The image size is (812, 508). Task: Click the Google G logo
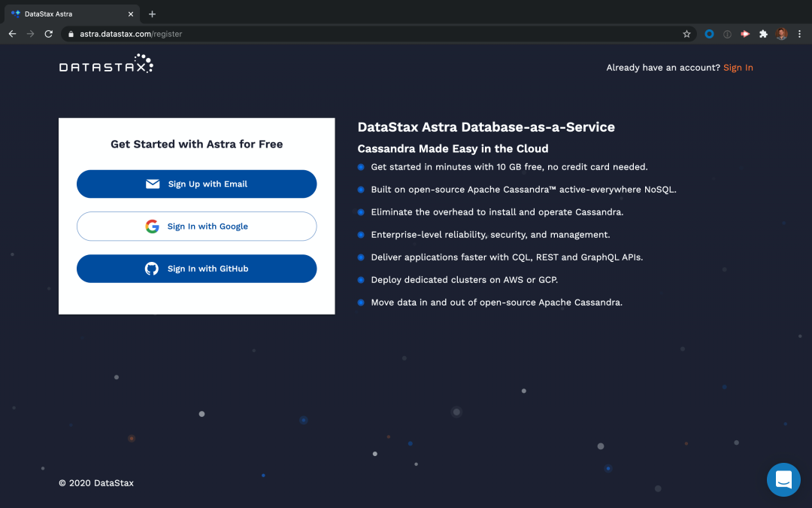tap(152, 226)
